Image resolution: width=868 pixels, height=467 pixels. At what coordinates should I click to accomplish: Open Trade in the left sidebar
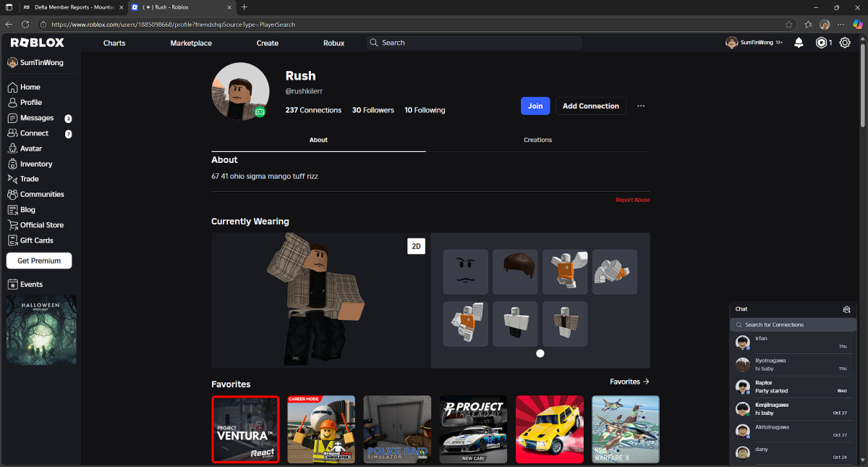click(29, 179)
